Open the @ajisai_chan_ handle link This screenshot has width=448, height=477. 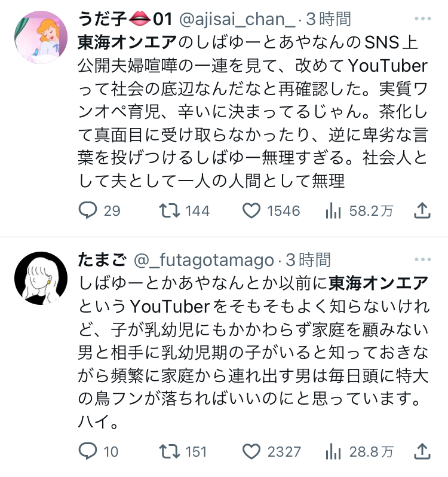click(x=237, y=19)
